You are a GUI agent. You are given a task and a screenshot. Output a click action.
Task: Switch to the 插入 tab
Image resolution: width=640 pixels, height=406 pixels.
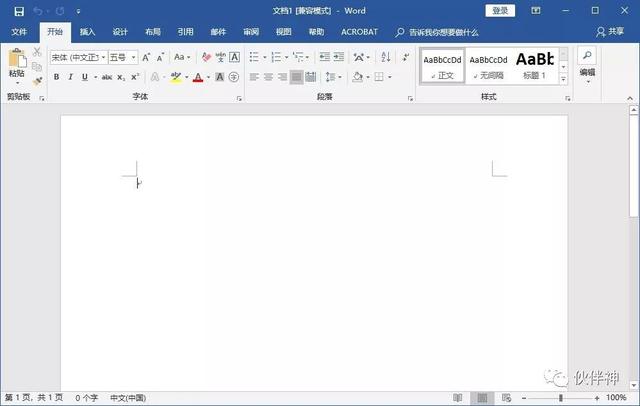87,32
